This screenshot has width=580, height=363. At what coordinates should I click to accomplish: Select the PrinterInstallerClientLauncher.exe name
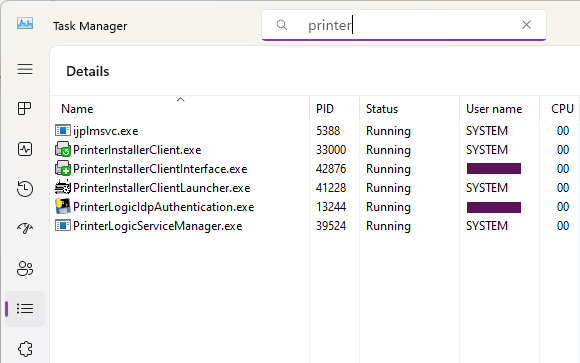click(x=161, y=188)
